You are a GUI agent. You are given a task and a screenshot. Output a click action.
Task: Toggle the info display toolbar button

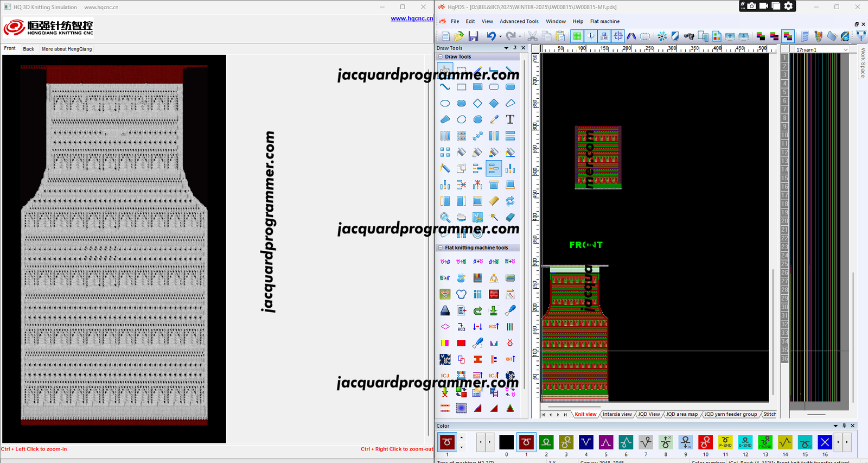(x=591, y=36)
